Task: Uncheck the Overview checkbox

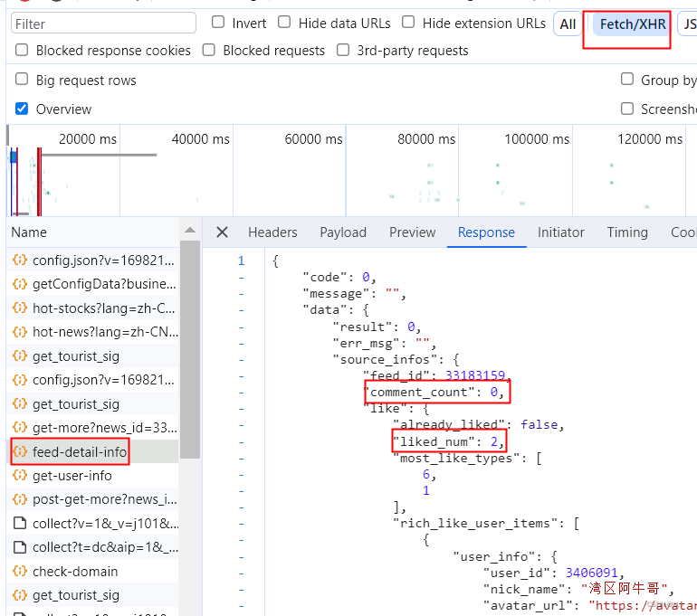Action: tap(22, 109)
